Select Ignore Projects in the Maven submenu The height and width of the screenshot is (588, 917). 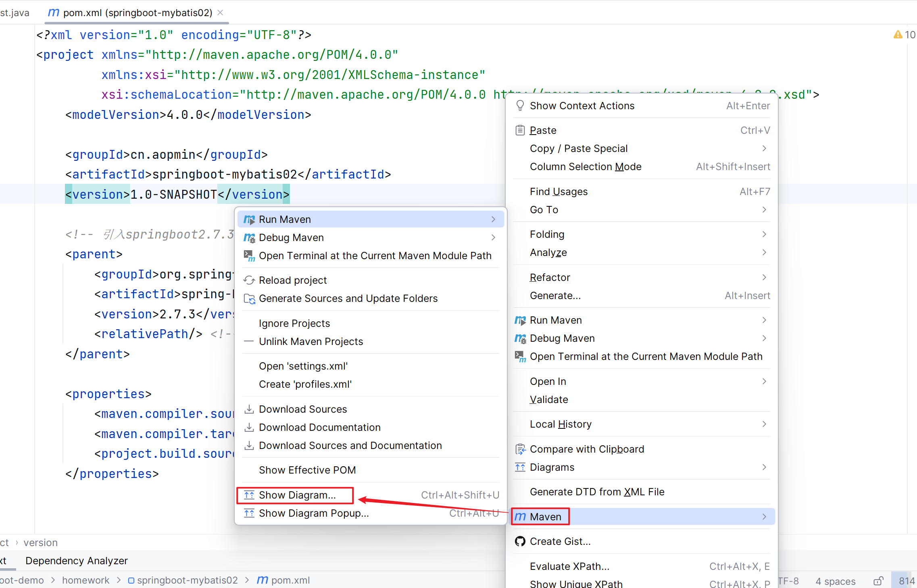click(371, 324)
